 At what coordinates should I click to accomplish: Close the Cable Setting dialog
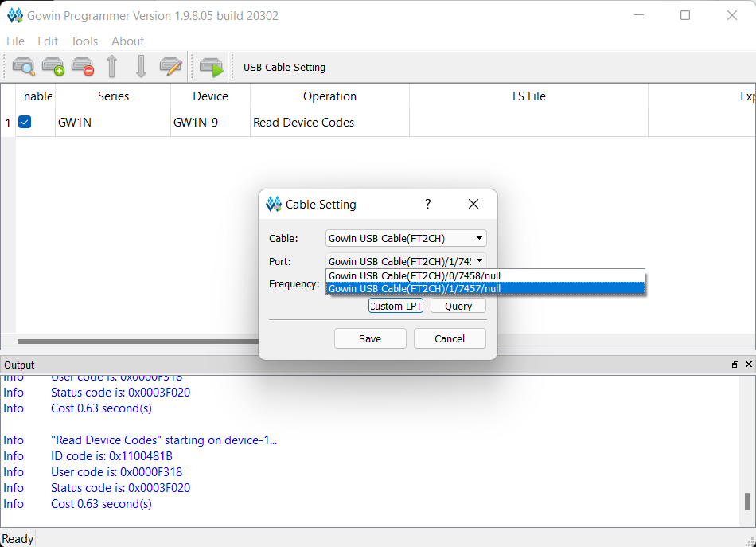[x=473, y=204]
